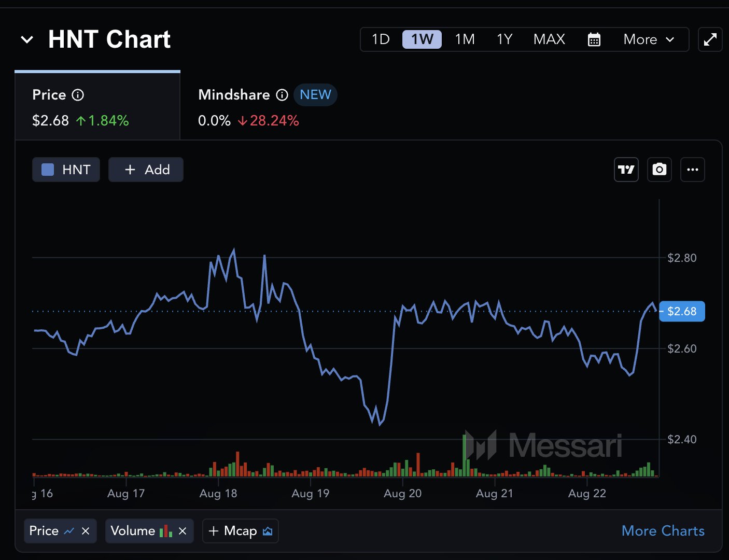Open the More Charts link
Screen dimensions: 729x560
(x=663, y=531)
